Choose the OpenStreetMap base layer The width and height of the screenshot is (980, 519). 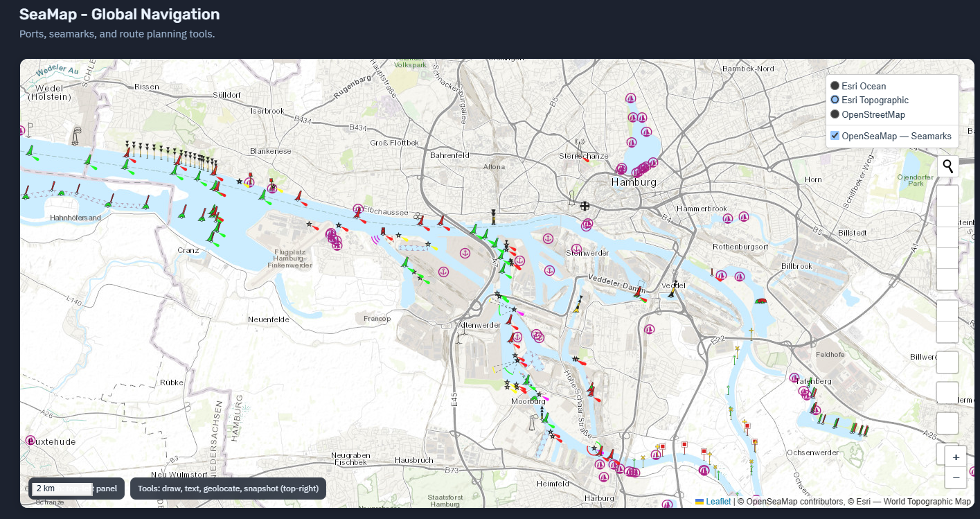(835, 114)
